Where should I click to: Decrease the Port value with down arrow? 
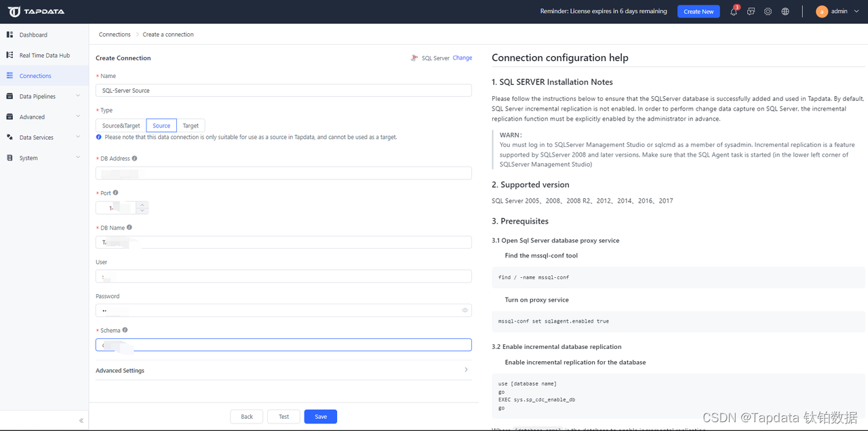click(x=142, y=211)
